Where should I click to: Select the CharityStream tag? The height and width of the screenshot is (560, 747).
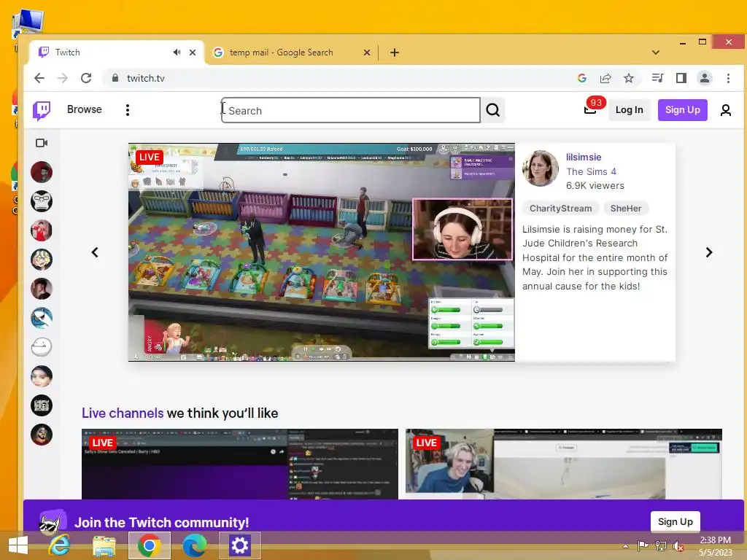coord(560,208)
